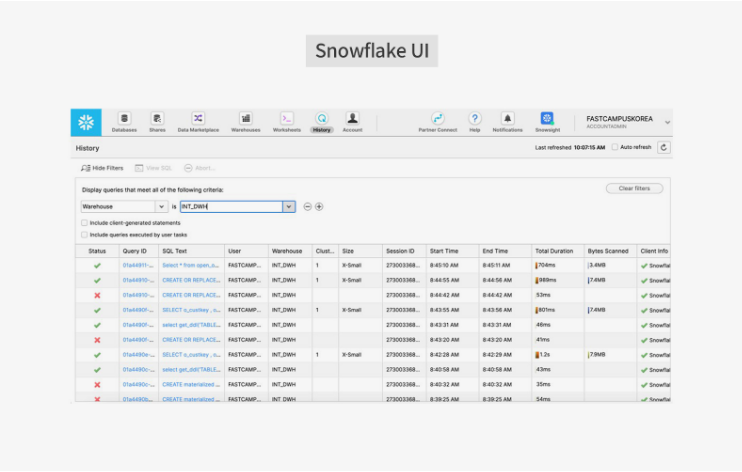Click the green check status at 8:40:58 AM

point(97,370)
